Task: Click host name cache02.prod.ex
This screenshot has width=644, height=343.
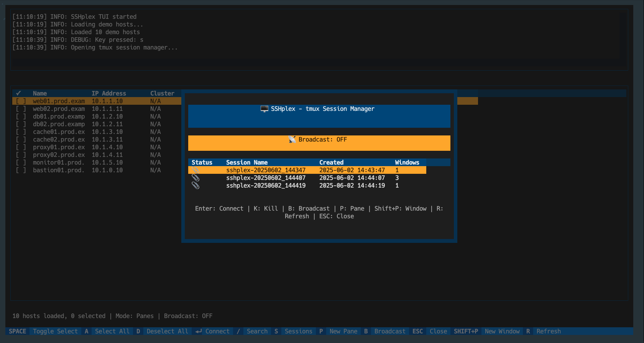Action: (x=59, y=140)
